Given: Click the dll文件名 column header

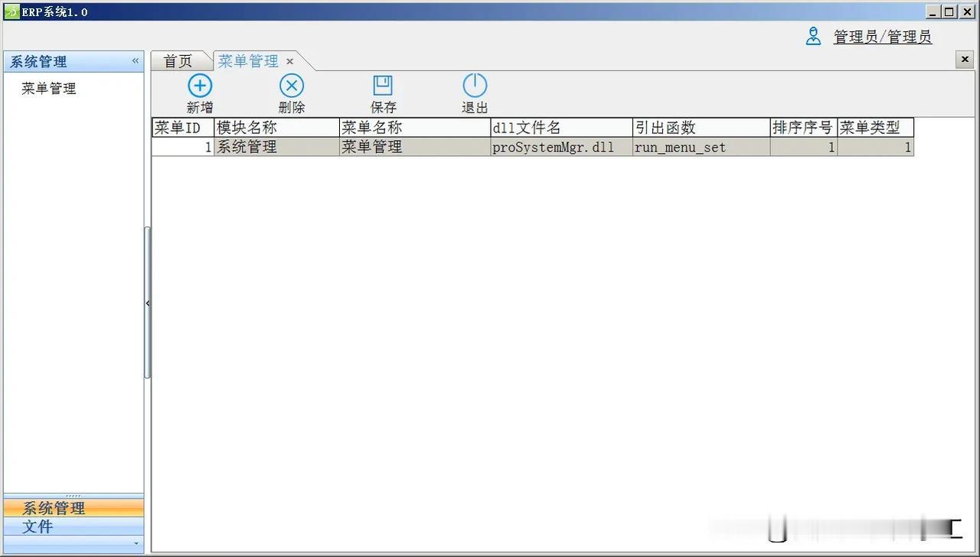Looking at the screenshot, I should pos(561,128).
